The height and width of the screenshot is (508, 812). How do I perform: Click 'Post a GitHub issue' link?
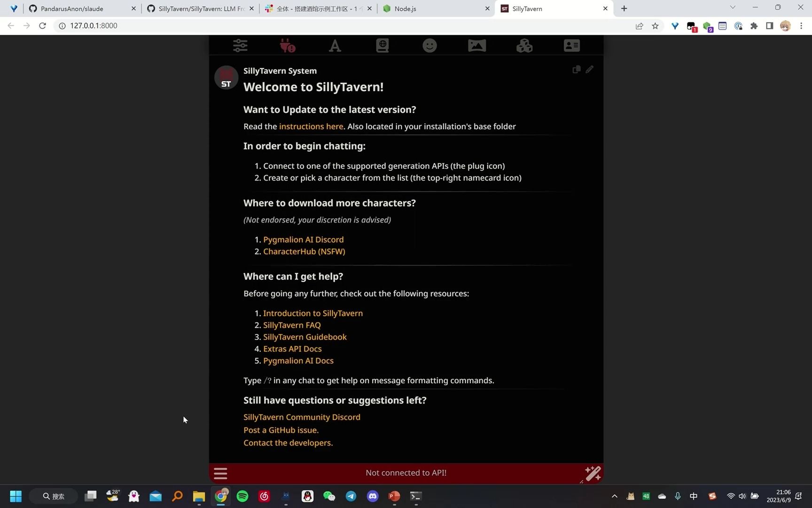pyautogui.click(x=281, y=430)
